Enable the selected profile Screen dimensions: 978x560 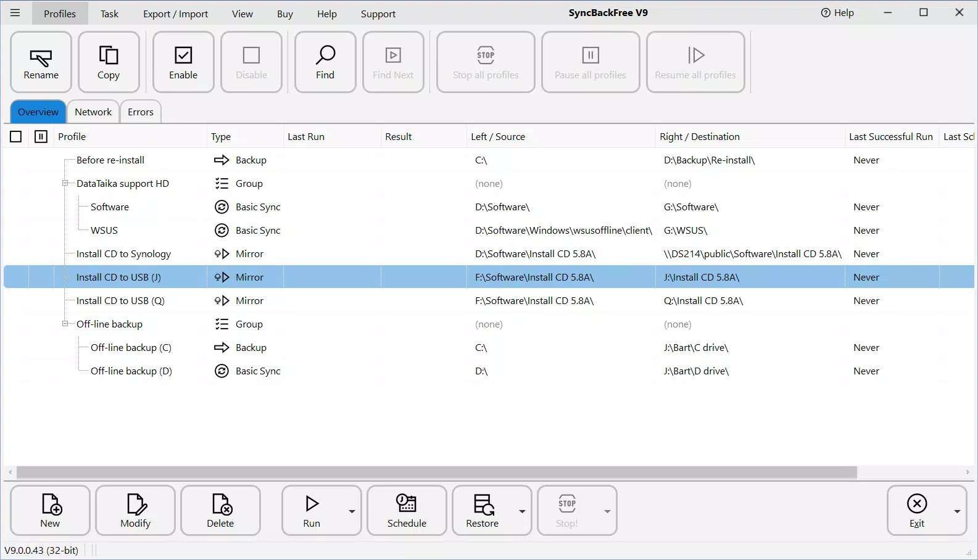click(x=183, y=62)
